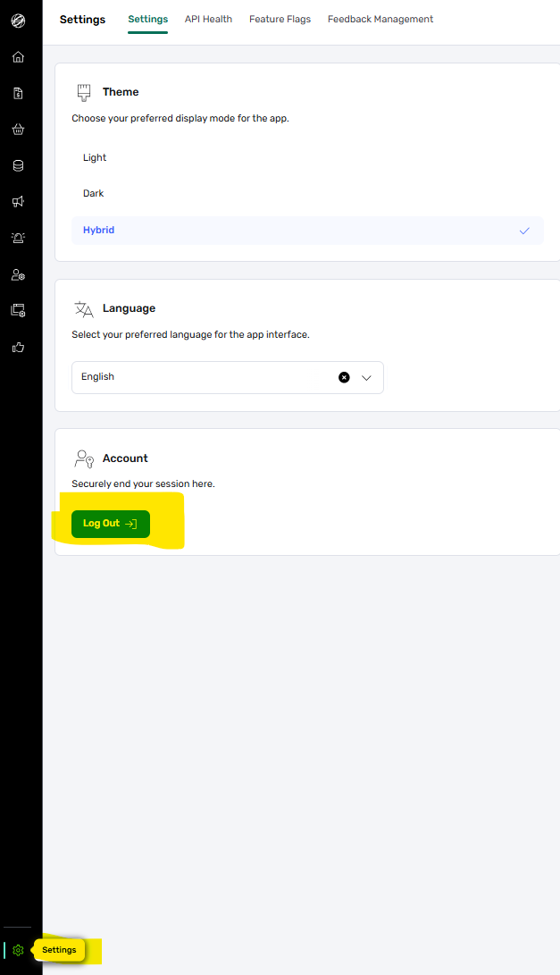The image size is (560, 975).
Task: Open the Feature Flags tab
Action: coord(280,20)
